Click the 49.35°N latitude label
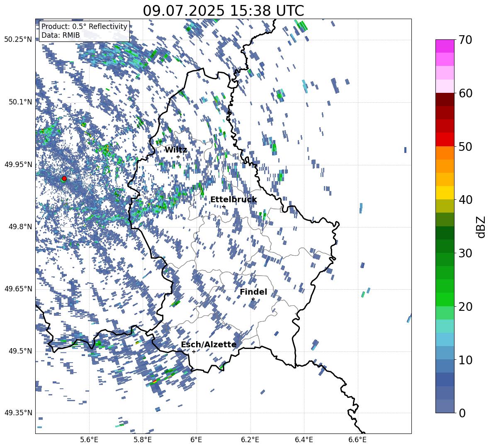 (x=18, y=413)
